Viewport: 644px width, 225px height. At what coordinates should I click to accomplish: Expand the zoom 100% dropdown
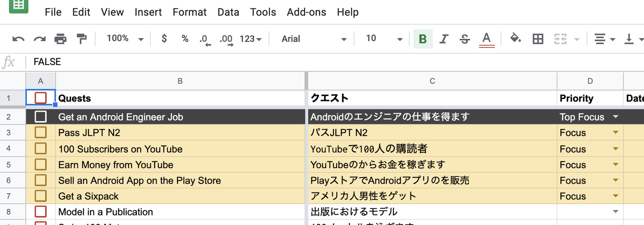point(125,39)
